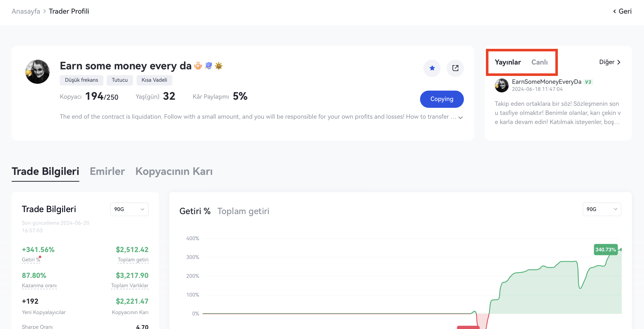Select the Canlı tab
The height and width of the screenshot is (329, 644).
pyautogui.click(x=539, y=62)
